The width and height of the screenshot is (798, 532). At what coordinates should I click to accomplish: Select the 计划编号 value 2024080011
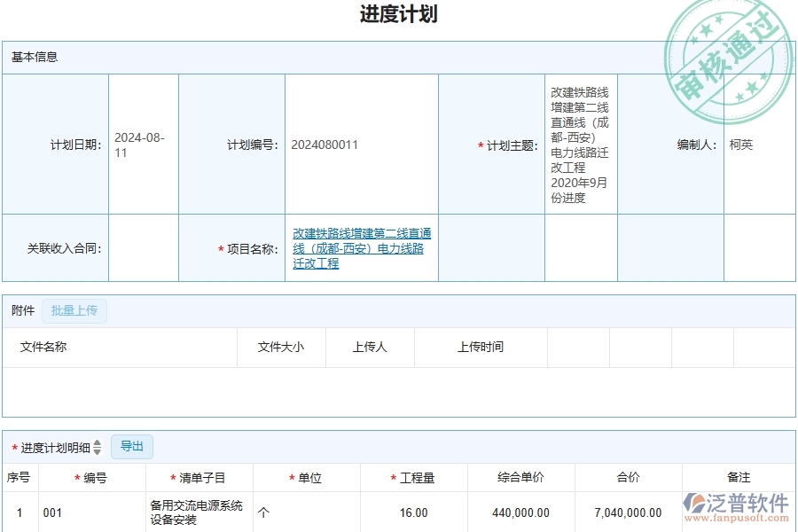(x=324, y=144)
